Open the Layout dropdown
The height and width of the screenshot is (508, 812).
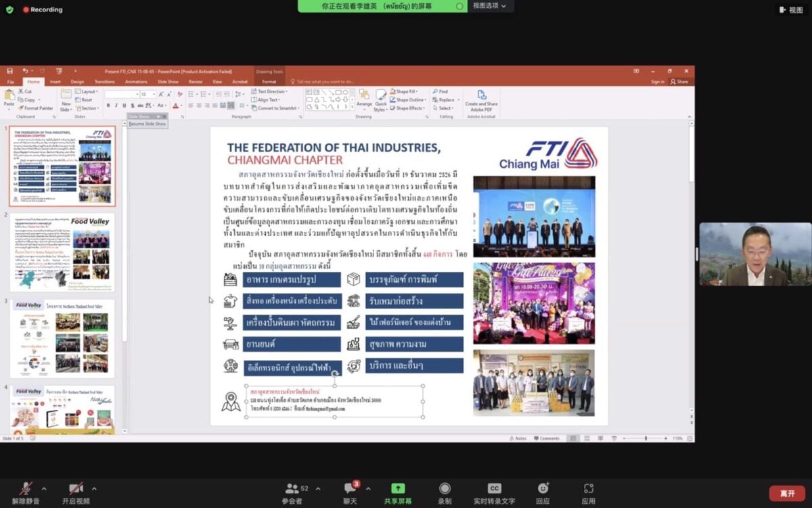pyautogui.click(x=89, y=91)
